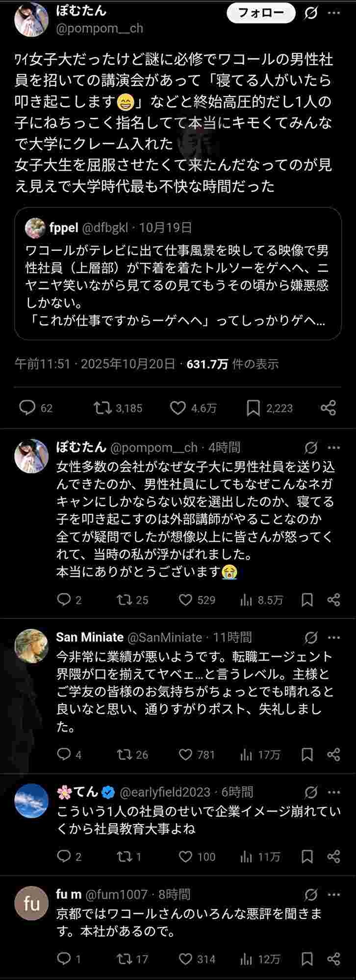Open the 631.7万 件の表示 view count
The height and width of the screenshot is (980, 356).
232,364
